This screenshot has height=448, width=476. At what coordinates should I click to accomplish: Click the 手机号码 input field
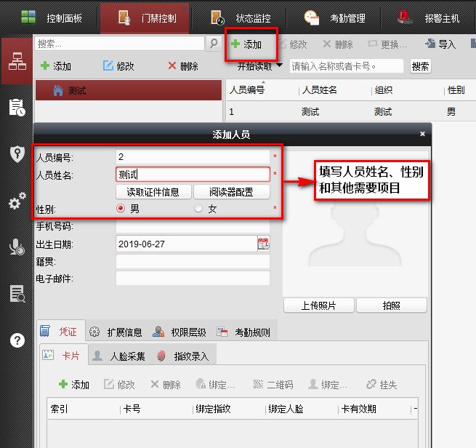(193, 226)
